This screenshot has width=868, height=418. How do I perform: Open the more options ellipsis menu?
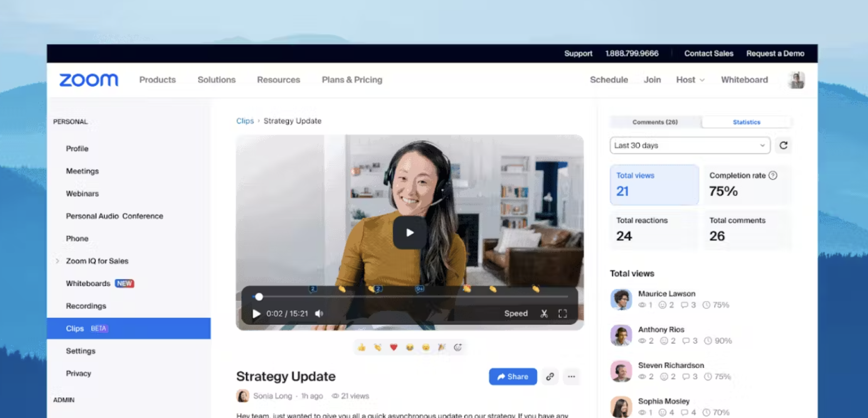[572, 376]
